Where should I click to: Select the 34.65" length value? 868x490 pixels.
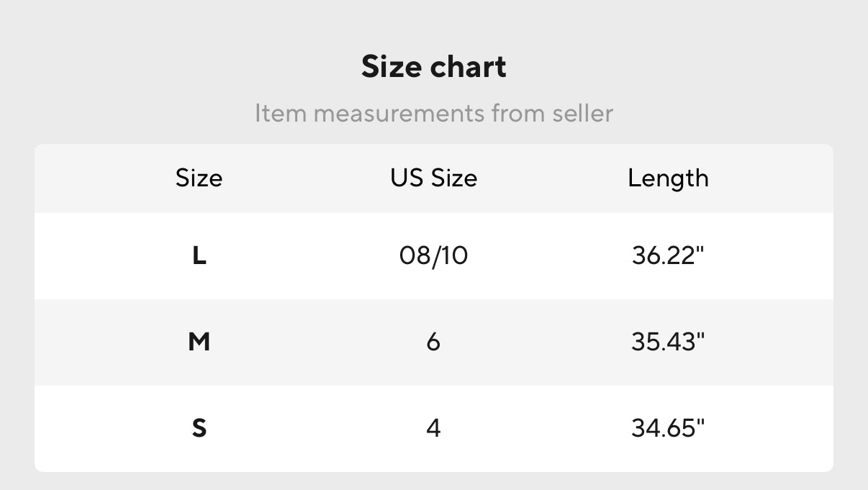668,428
